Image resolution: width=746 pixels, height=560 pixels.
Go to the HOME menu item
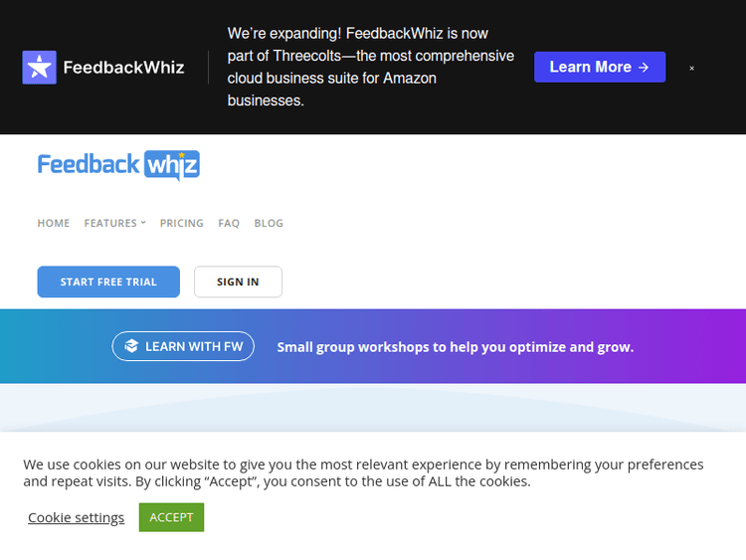tap(54, 223)
